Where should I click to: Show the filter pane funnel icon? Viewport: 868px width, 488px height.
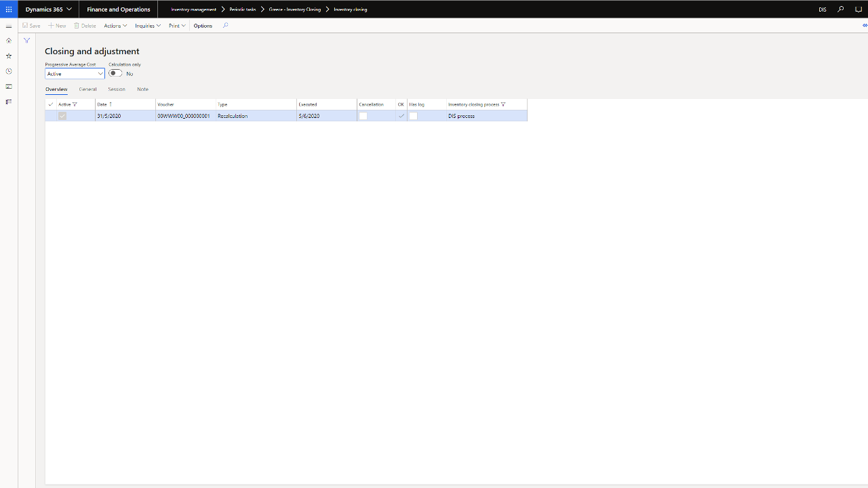click(x=26, y=41)
